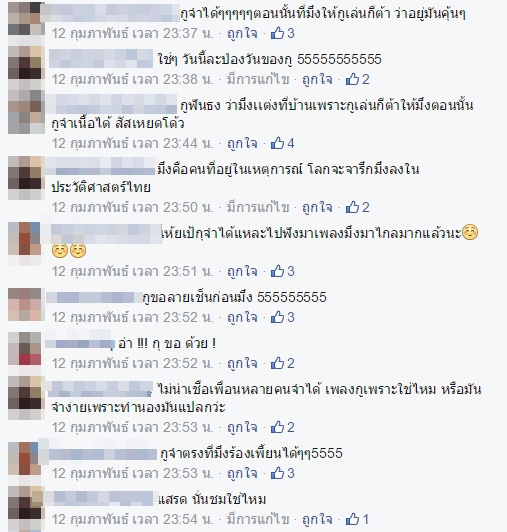The height and width of the screenshot is (532, 507).
Task: Like the 23:37 comment via ถูกใจ
Action: 242,33
